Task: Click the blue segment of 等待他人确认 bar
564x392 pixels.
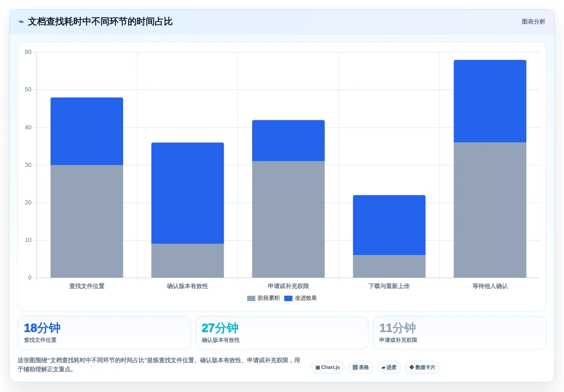Action: [490, 101]
